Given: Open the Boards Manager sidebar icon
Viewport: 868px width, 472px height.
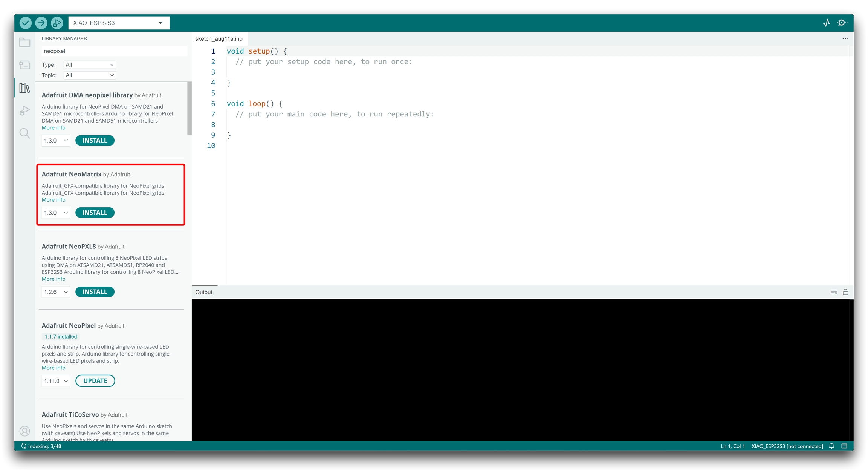Looking at the screenshot, I should click(24, 65).
